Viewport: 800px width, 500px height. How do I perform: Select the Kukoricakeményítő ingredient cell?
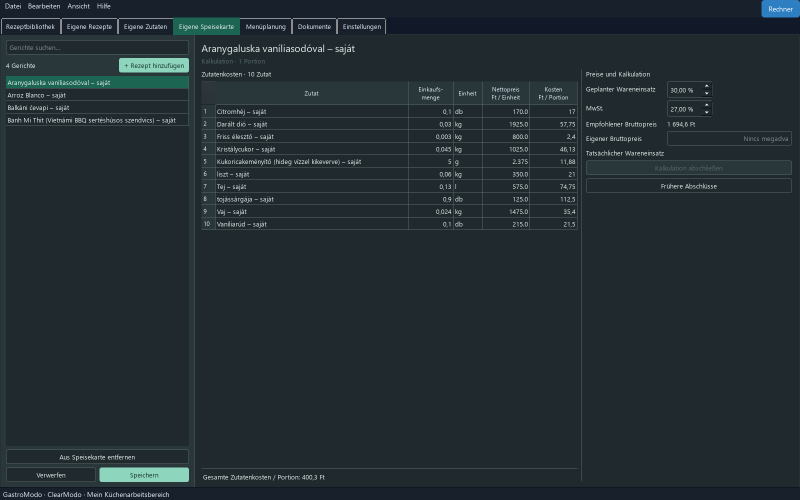(312, 162)
